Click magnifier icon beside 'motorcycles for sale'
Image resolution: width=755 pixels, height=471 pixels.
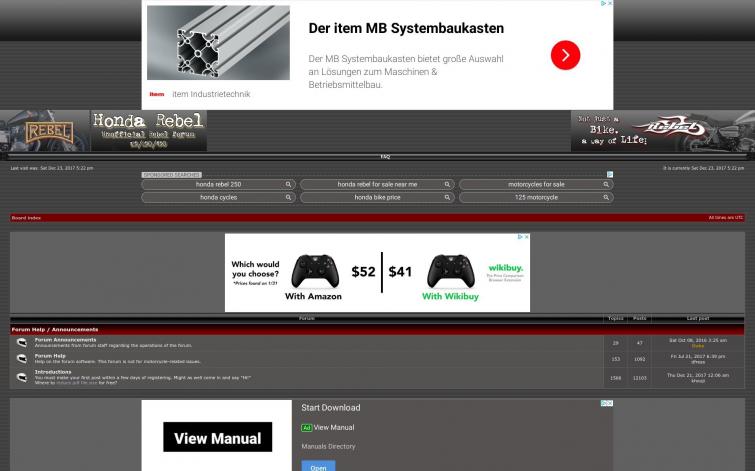tap(606, 184)
